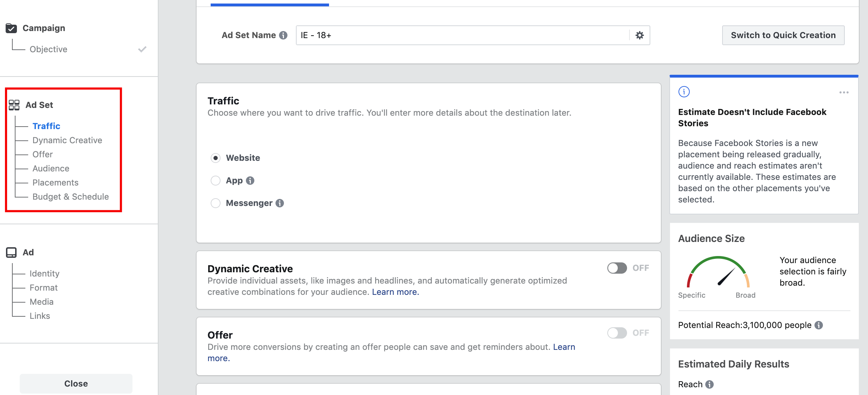The width and height of the screenshot is (868, 395).
Task: Select the Messenger traffic destination
Action: 216,203
